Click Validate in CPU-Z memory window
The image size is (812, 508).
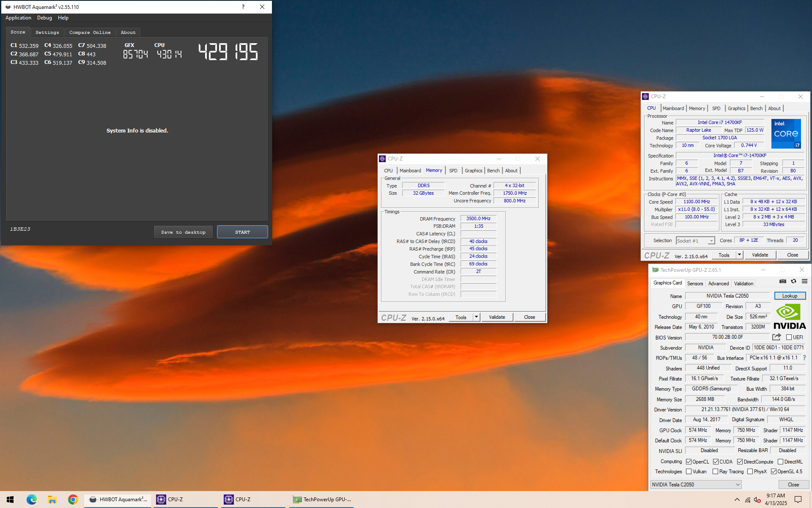(497, 317)
